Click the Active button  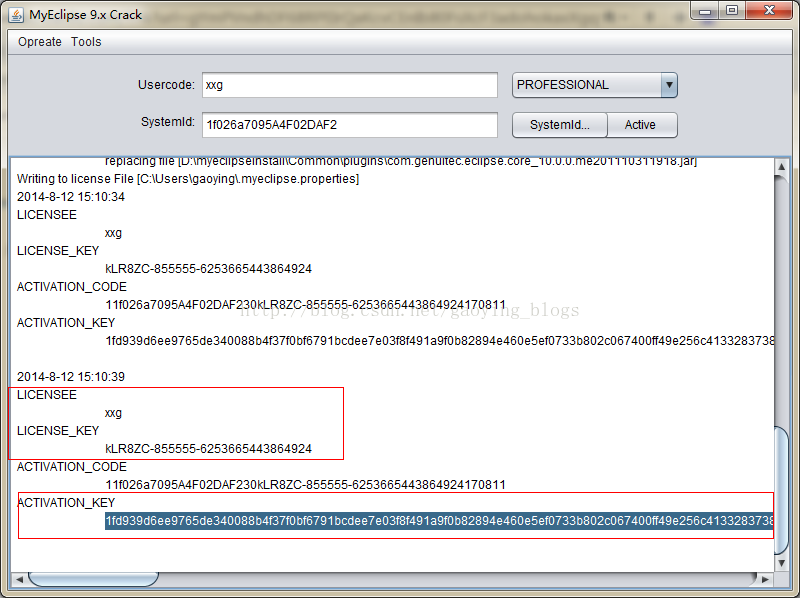[x=642, y=125]
